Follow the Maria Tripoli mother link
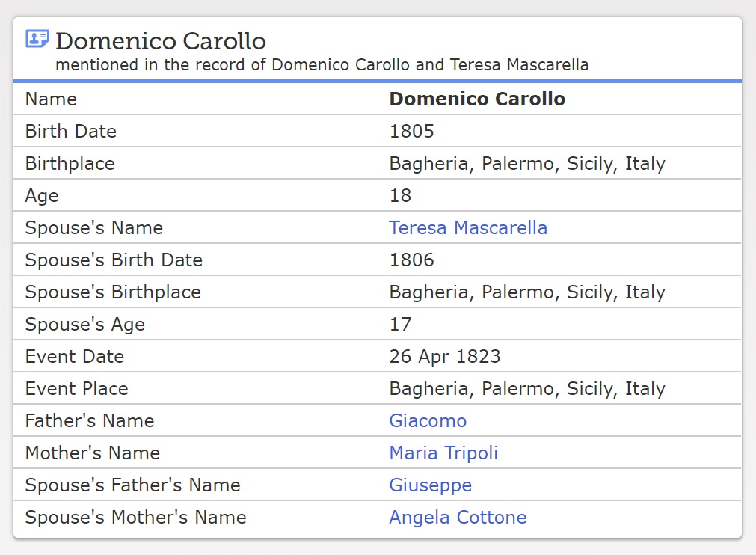Screen dimensions: 756x555 coord(443,453)
